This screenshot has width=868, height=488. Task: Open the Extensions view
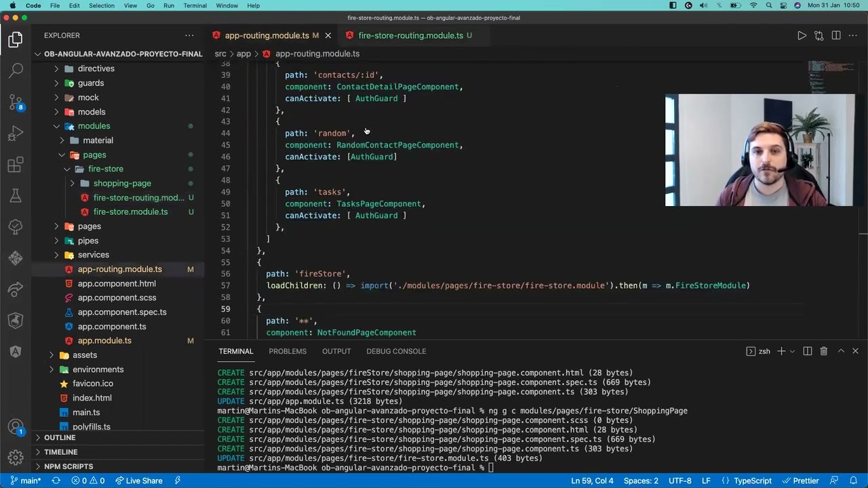pyautogui.click(x=16, y=165)
